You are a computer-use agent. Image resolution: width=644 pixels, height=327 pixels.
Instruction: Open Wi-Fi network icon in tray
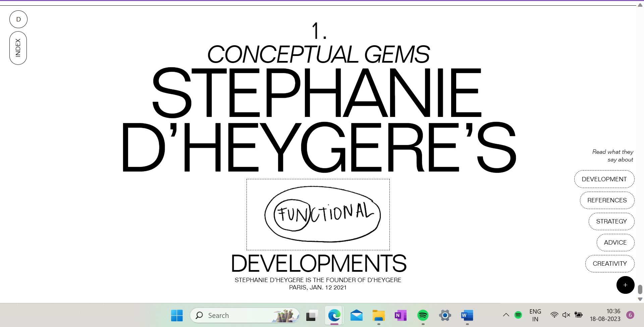[554, 315]
